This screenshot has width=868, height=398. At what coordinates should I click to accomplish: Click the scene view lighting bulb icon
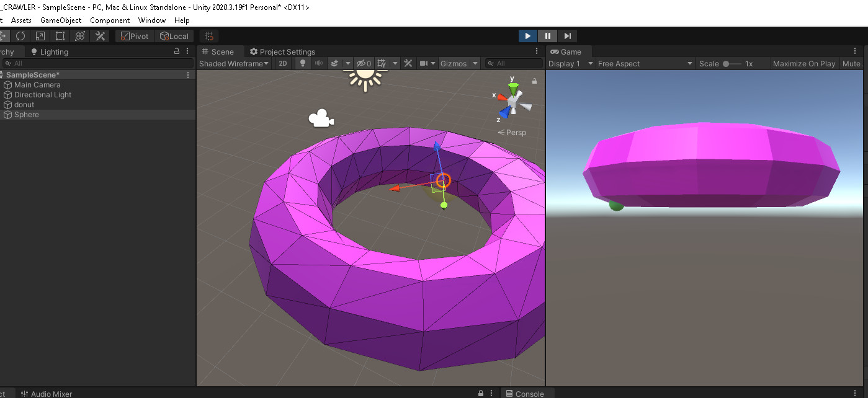302,63
